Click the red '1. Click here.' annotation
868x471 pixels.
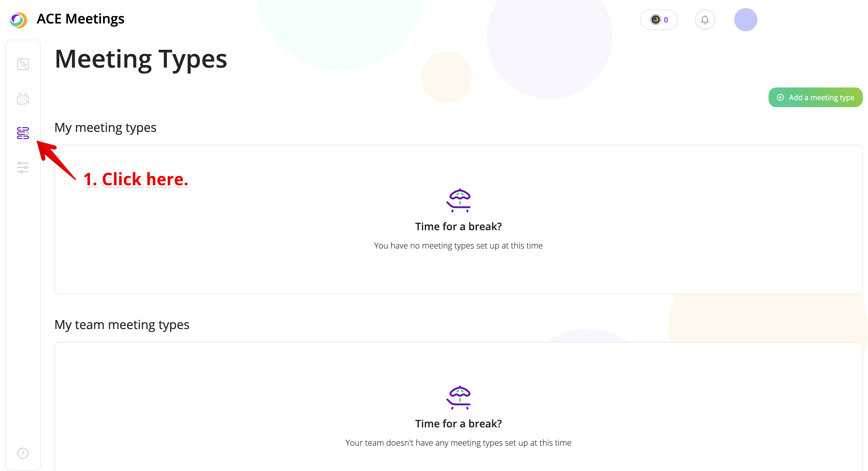click(135, 179)
